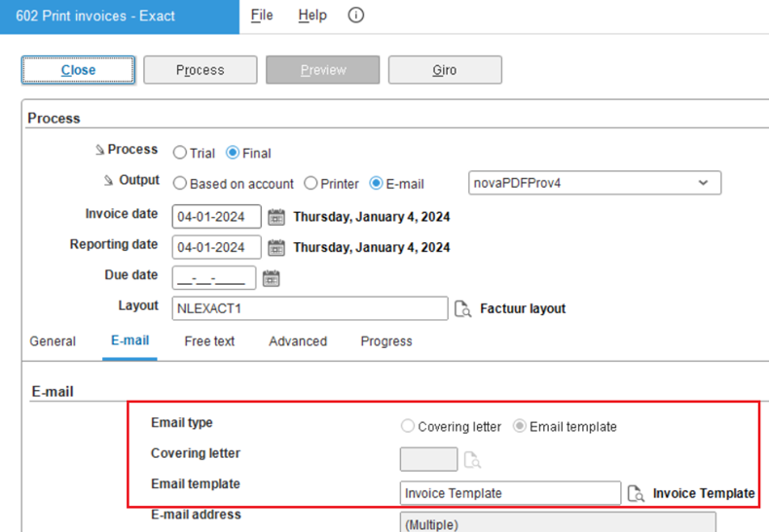The height and width of the screenshot is (532, 769).
Task: Open the Help menu
Action: pyautogui.click(x=312, y=16)
